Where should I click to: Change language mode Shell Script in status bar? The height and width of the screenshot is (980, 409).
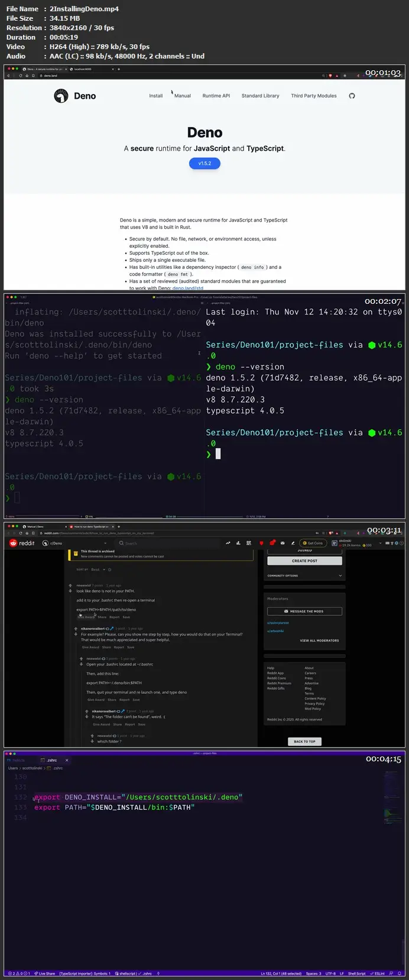pyautogui.click(x=356, y=973)
